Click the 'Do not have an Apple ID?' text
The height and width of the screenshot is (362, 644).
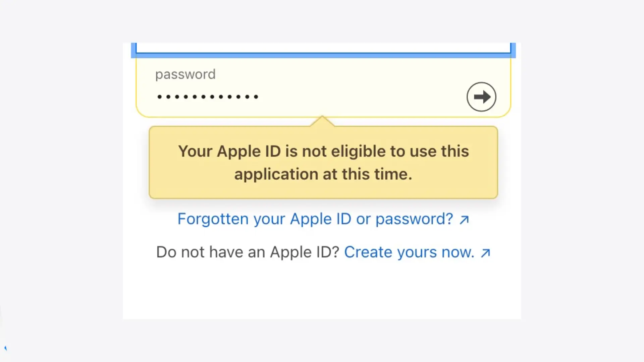click(x=248, y=252)
